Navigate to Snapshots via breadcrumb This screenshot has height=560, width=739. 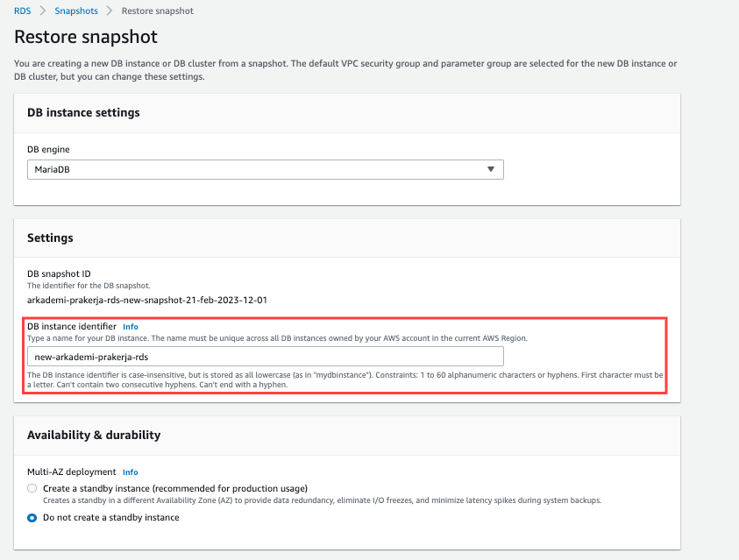click(x=75, y=11)
